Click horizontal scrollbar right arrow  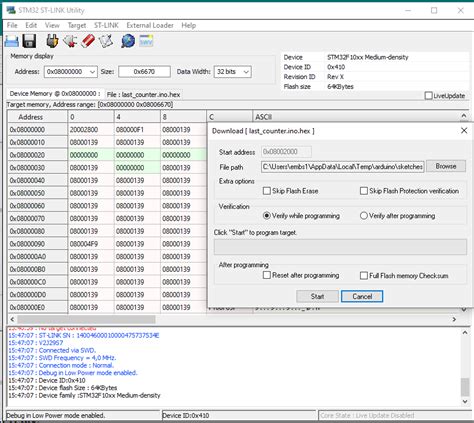click(454, 319)
